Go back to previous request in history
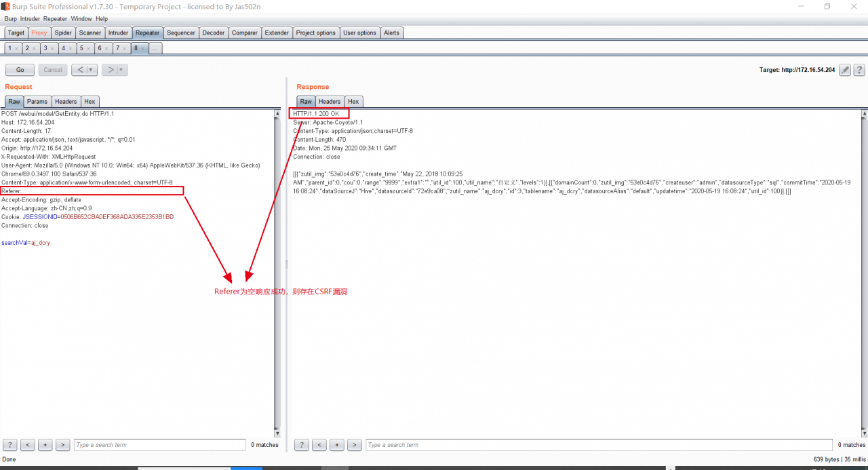Viewport: 868px width, 470px height. click(79, 70)
